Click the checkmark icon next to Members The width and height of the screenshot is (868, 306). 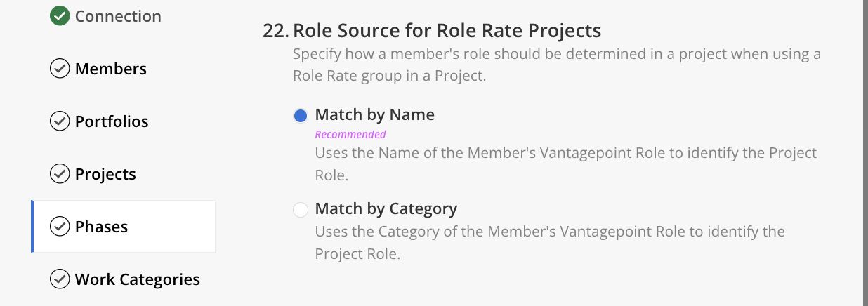click(60, 69)
